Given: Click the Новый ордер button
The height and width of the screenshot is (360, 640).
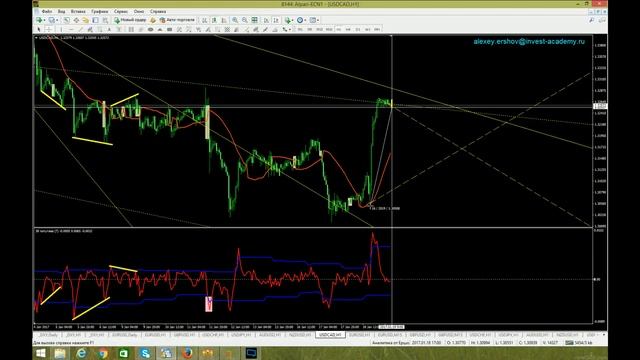Looking at the screenshot, I should 131,20.
